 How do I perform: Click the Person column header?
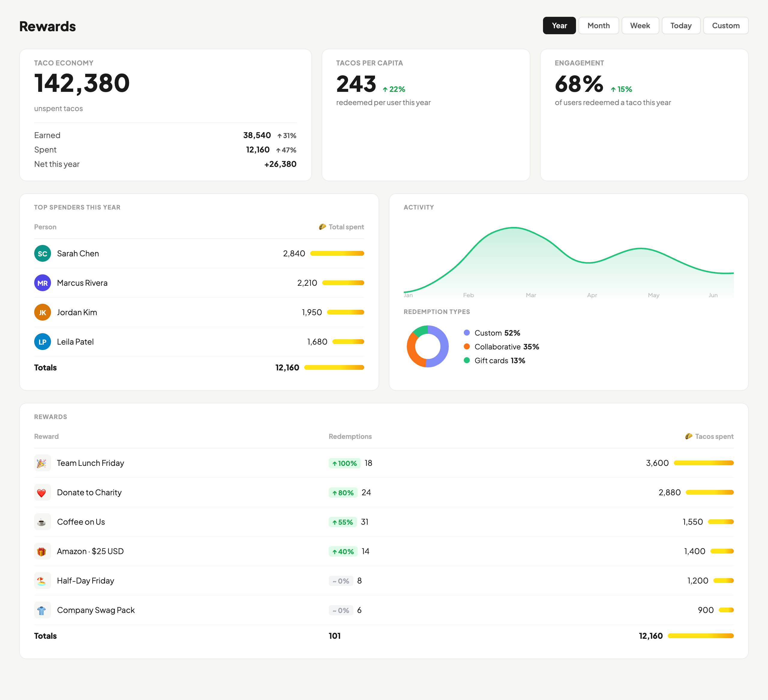45,227
